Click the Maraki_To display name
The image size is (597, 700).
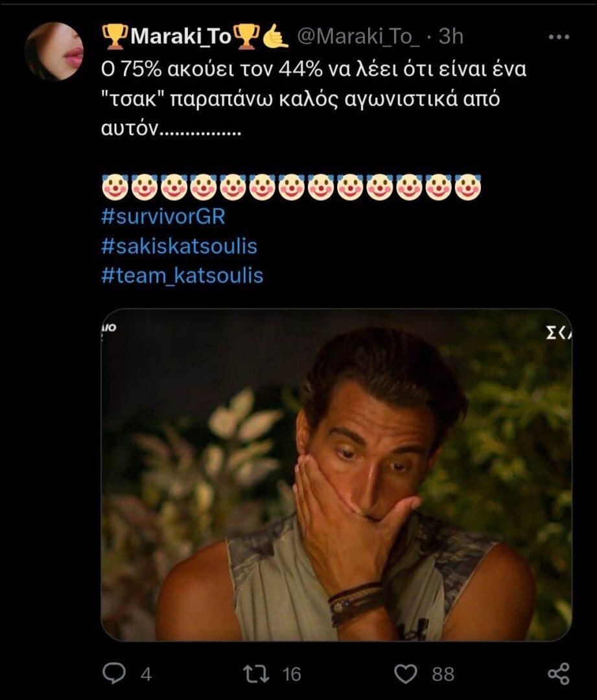181,36
